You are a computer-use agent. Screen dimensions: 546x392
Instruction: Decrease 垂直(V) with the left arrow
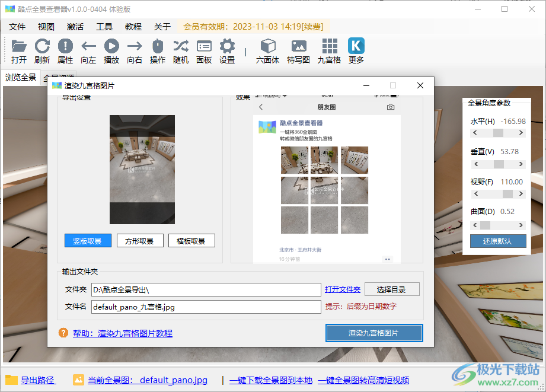475,164
